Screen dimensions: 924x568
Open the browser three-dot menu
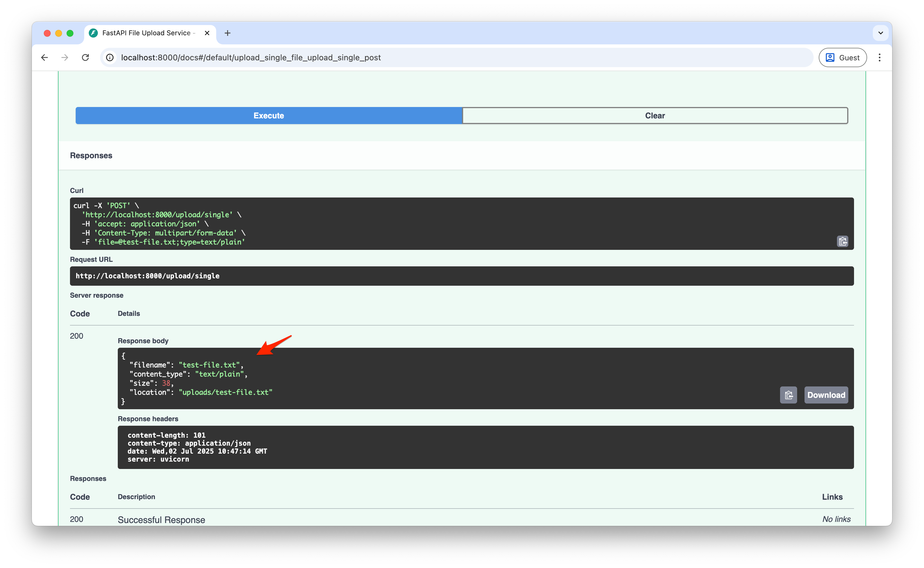[880, 57]
